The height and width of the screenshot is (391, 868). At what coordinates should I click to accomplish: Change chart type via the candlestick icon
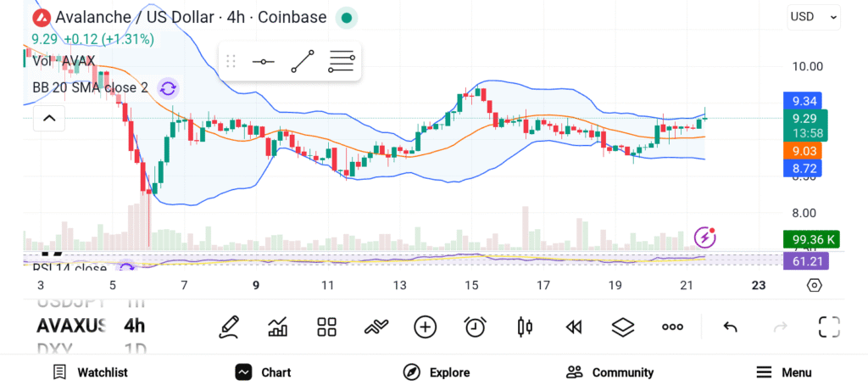(524, 327)
